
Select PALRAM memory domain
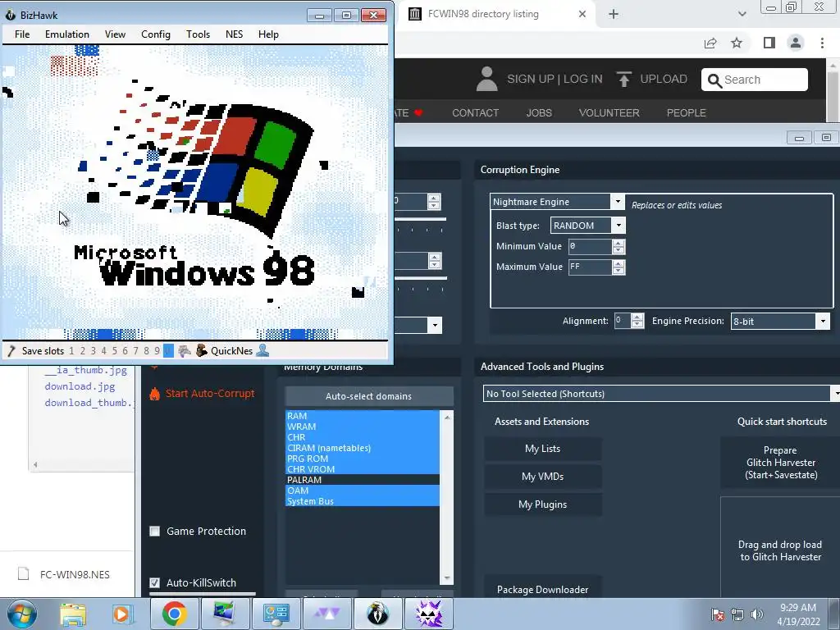click(x=363, y=480)
